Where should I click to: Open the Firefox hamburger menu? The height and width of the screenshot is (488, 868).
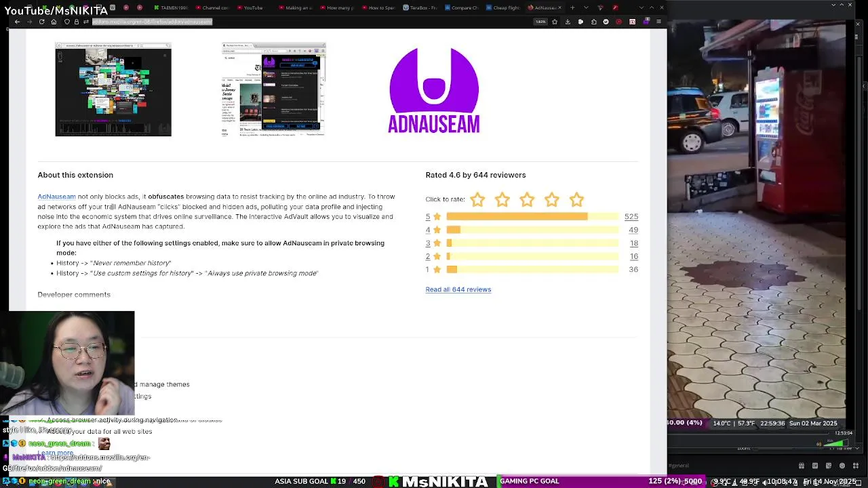pyautogui.click(x=658, y=22)
